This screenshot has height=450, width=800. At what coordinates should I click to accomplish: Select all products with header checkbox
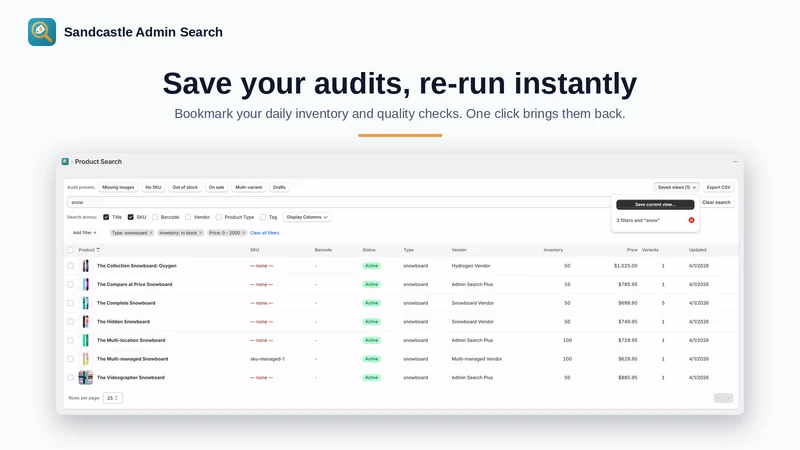[x=70, y=250]
